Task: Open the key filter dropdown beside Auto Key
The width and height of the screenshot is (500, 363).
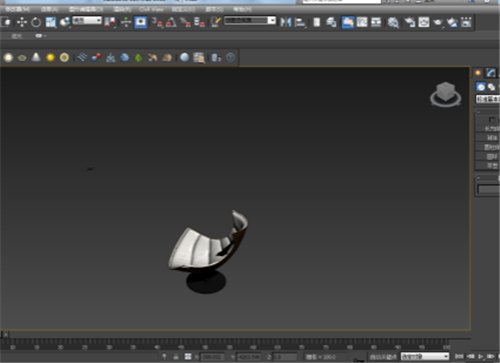Action: pyautogui.click(x=425, y=356)
